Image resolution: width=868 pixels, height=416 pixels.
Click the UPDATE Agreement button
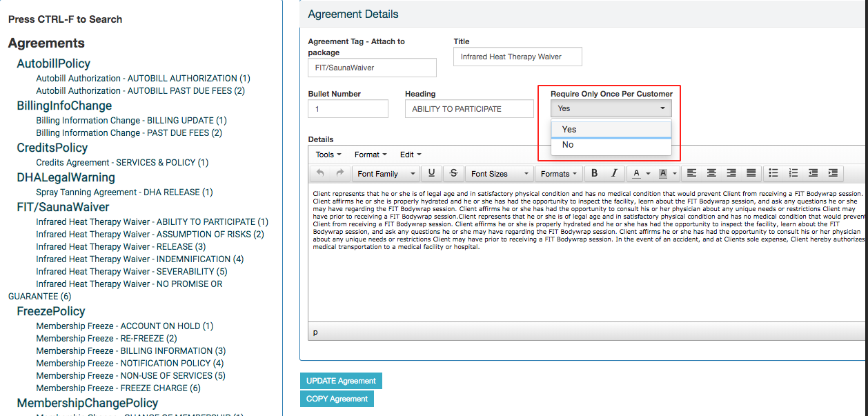[341, 381]
